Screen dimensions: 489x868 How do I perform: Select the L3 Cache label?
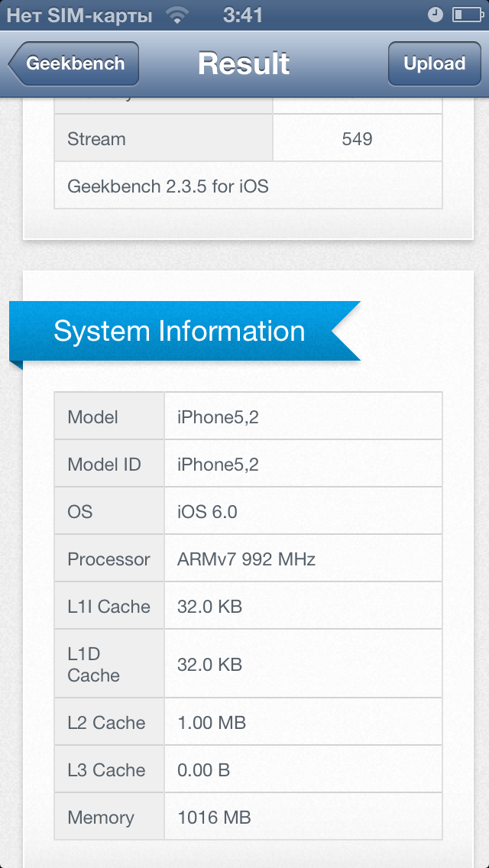pyautogui.click(x=106, y=770)
